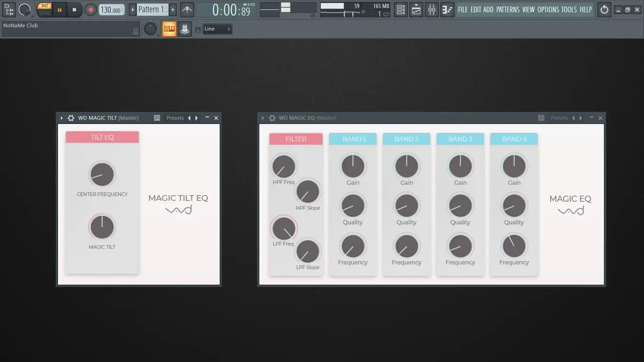Open the gear settings in WD MAGIC TILT
Screen dimensions: 644x362
point(71,118)
